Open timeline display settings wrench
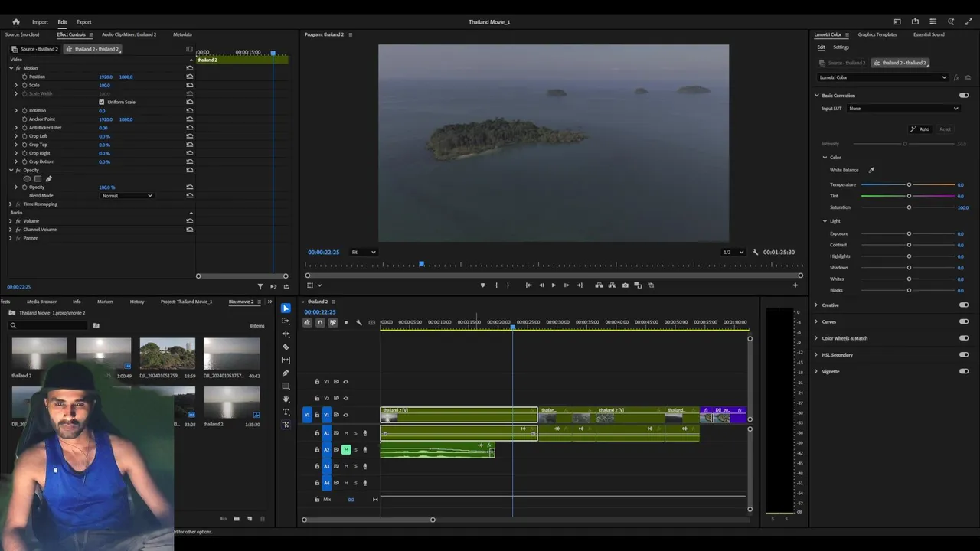 pyautogui.click(x=358, y=322)
